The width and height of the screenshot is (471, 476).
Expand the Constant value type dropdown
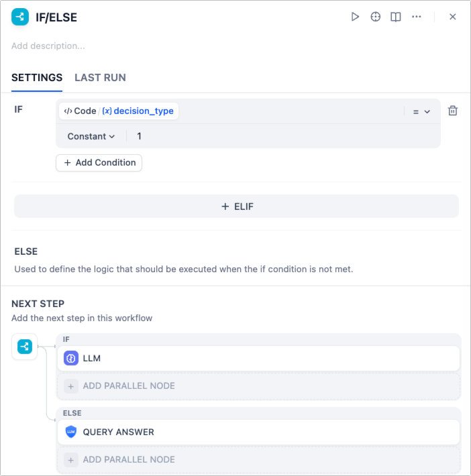pos(91,136)
